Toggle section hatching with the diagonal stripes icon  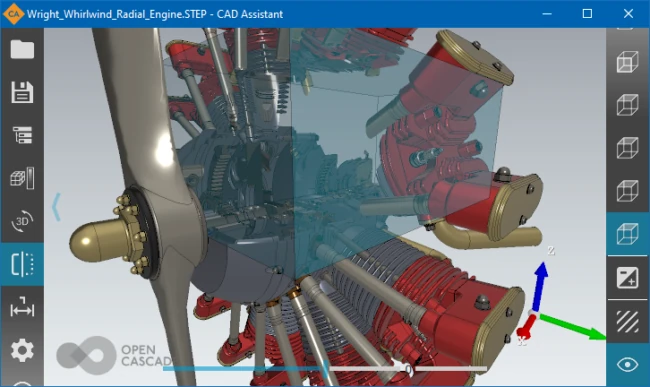tap(627, 321)
